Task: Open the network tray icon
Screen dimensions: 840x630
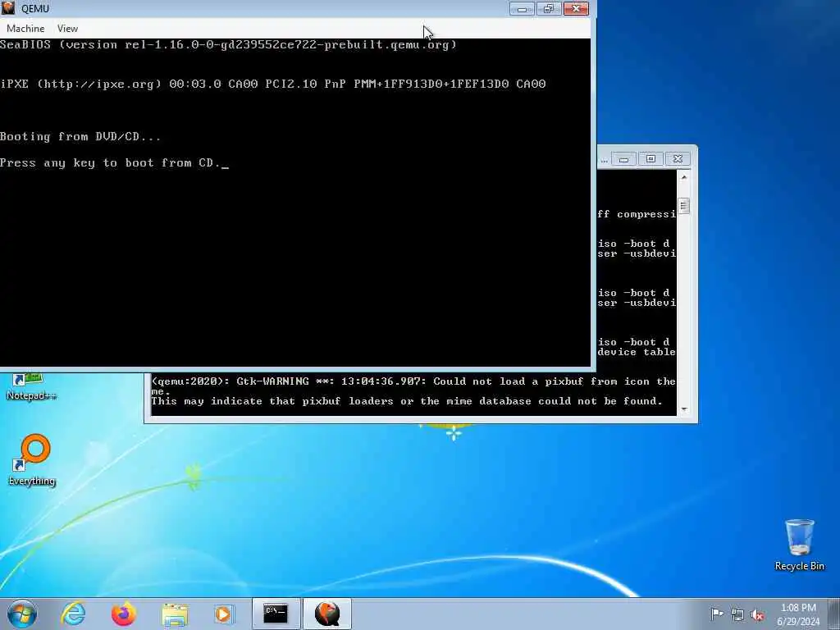Action: (737, 614)
